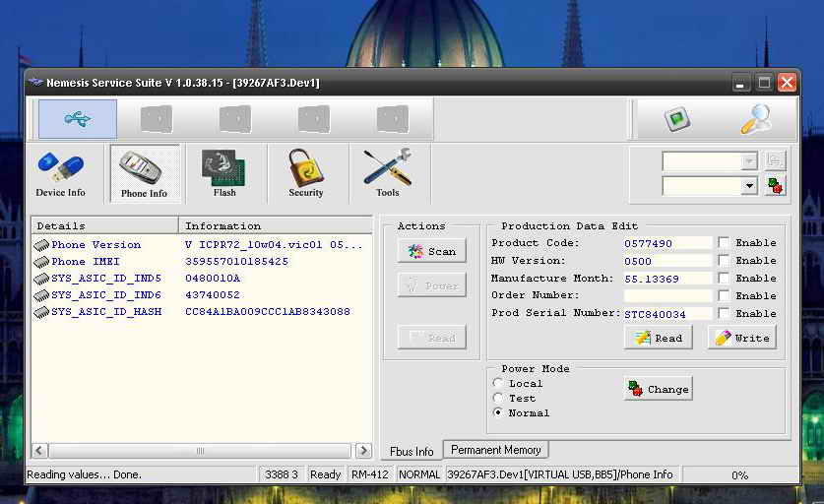
Task: Click RM-412 in the status bar
Action: (x=370, y=474)
